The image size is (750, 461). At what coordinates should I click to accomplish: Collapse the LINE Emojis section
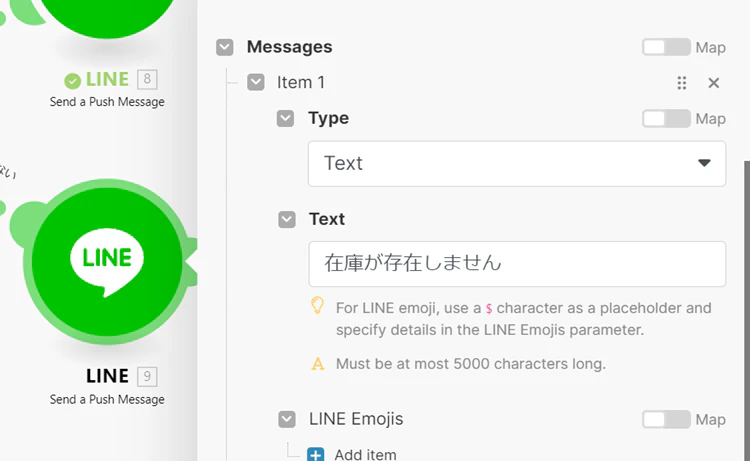coord(287,419)
